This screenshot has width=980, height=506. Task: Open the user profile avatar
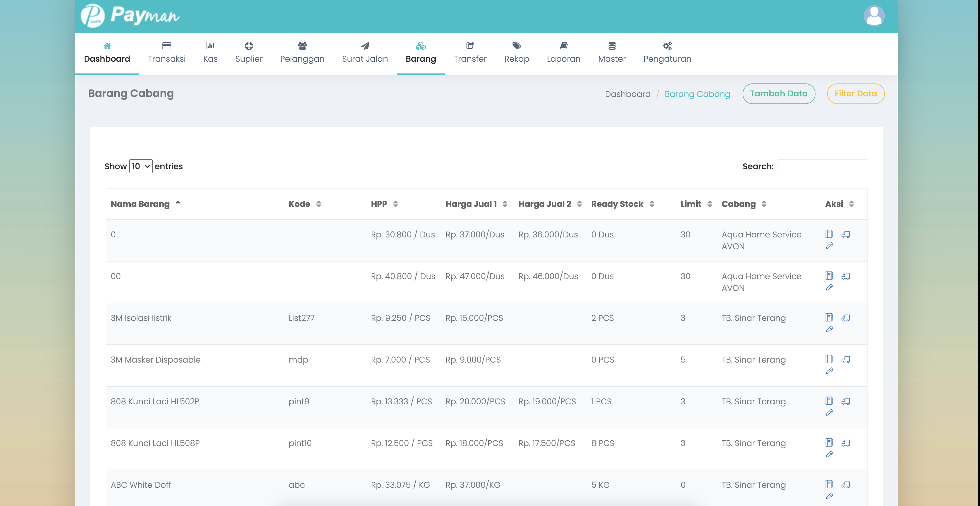click(873, 16)
